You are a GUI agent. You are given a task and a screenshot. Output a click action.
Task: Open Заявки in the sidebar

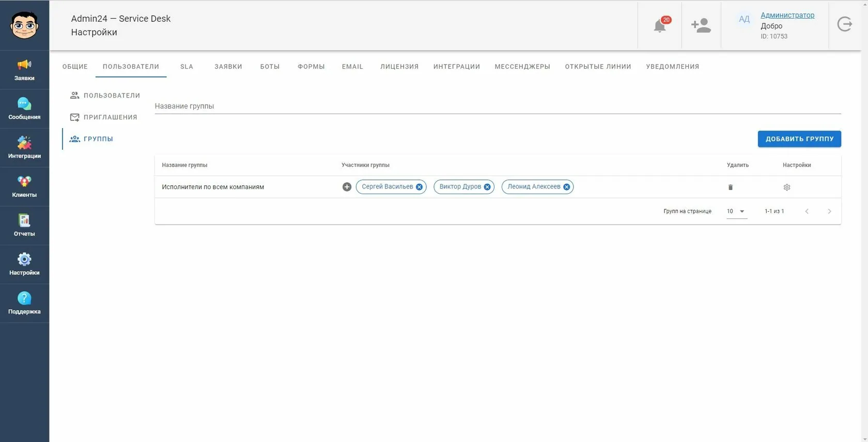pyautogui.click(x=24, y=70)
